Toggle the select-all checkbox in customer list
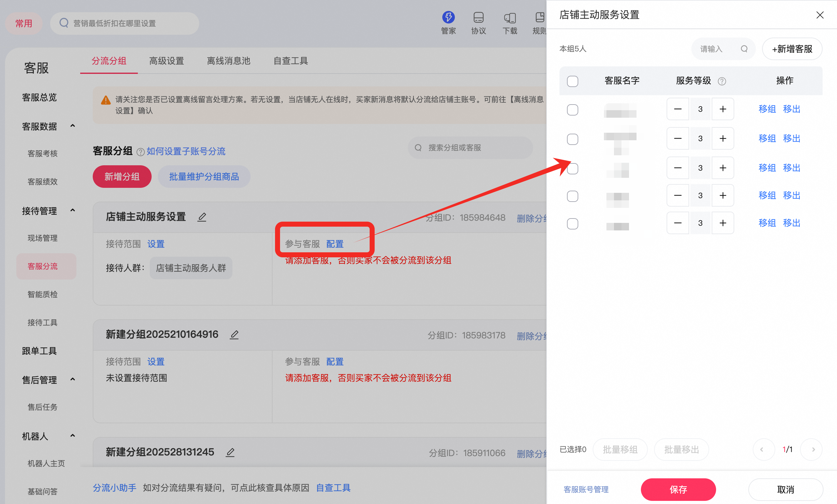This screenshot has width=837, height=504. coord(572,81)
